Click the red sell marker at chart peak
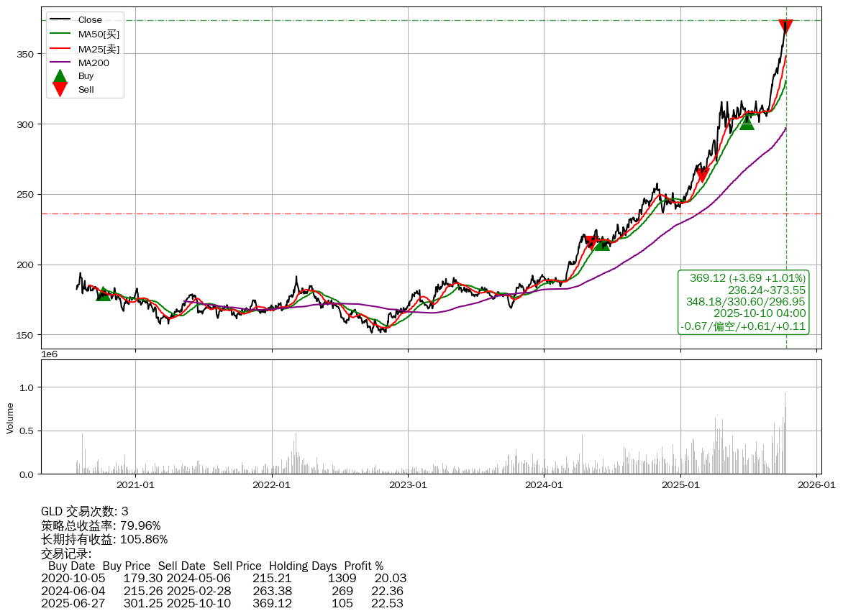The image size is (843, 616). point(785,27)
